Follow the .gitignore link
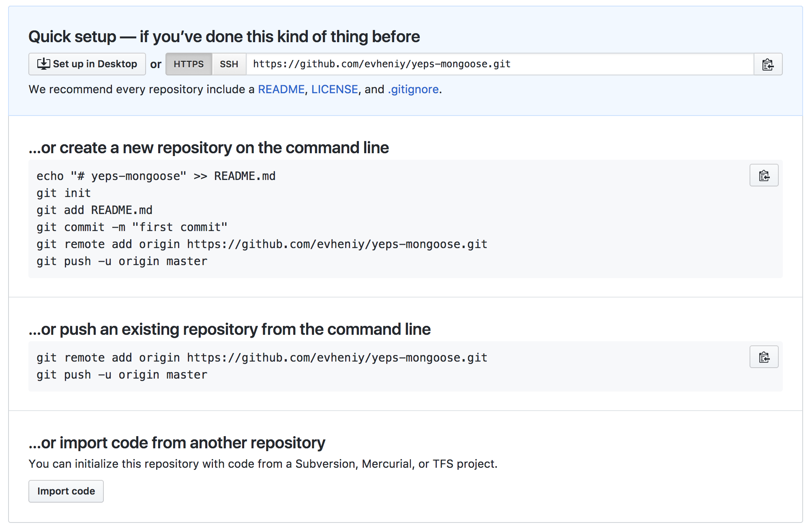The width and height of the screenshot is (812, 531). pyautogui.click(x=413, y=90)
